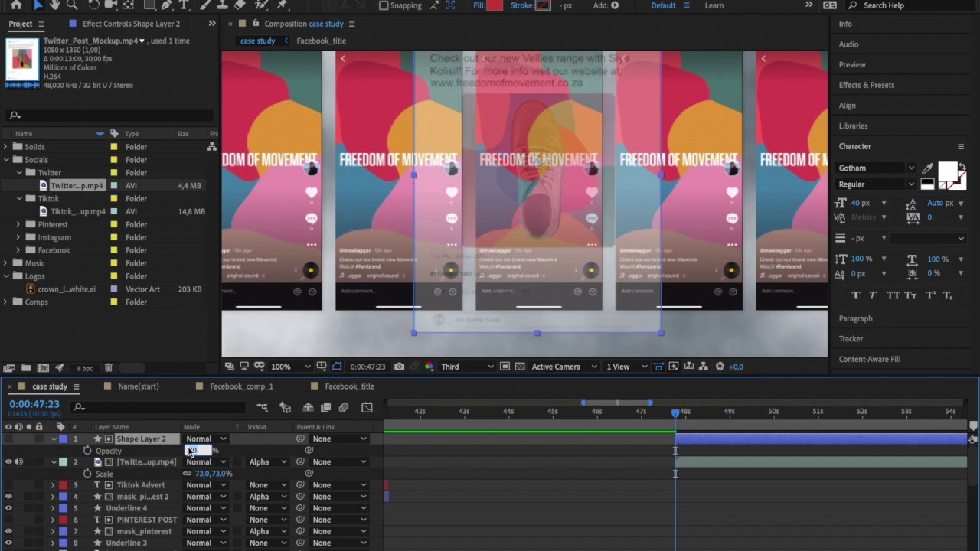Toggle visibility of Underline 3 layer
980x551 pixels.
point(8,543)
